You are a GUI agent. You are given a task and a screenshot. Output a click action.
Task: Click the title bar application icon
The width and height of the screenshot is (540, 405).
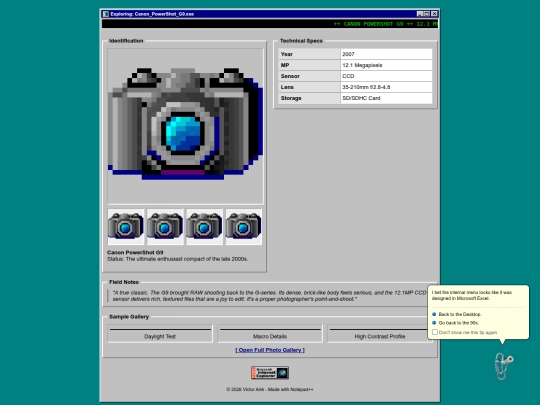[x=106, y=14]
